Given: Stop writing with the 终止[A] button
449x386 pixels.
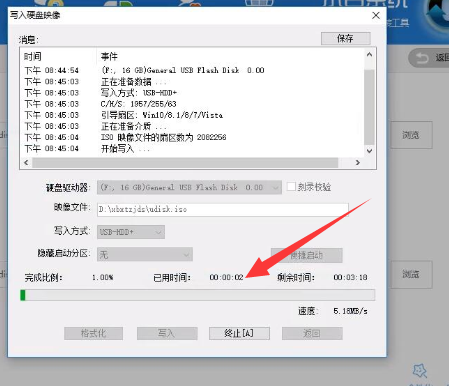Looking at the screenshot, I should pyautogui.click(x=239, y=333).
